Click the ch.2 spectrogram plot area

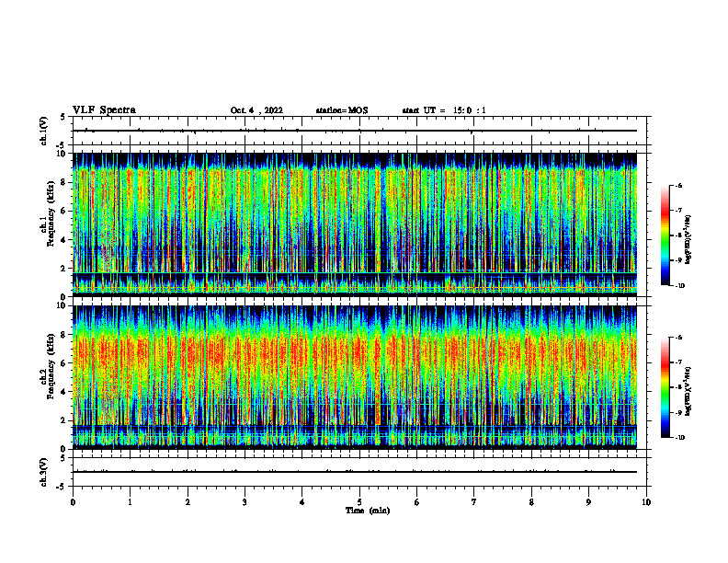(x=355, y=377)
